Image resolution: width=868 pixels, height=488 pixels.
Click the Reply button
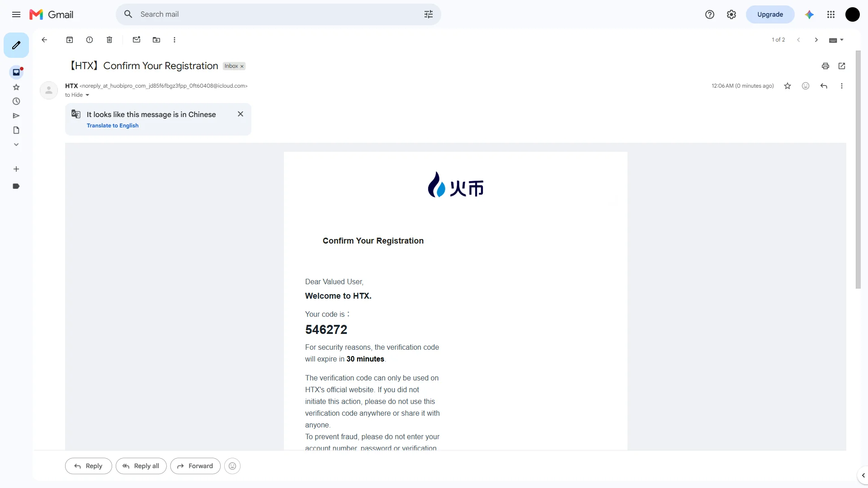(89, 466)
